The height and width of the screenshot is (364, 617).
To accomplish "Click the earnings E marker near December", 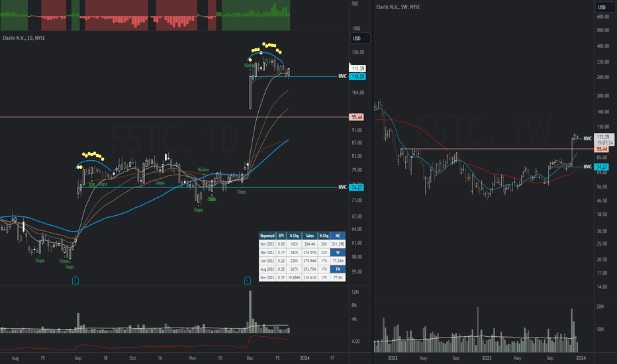I will [x=248, y=280].
